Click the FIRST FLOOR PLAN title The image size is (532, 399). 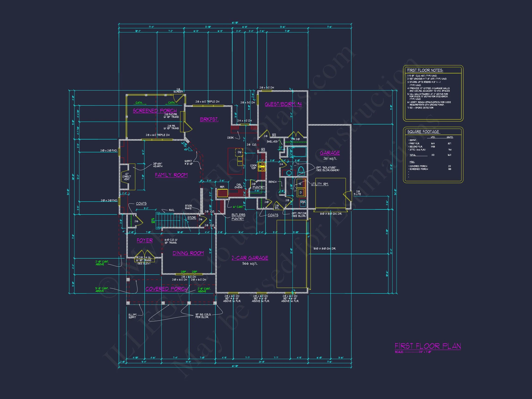point(428,346)
